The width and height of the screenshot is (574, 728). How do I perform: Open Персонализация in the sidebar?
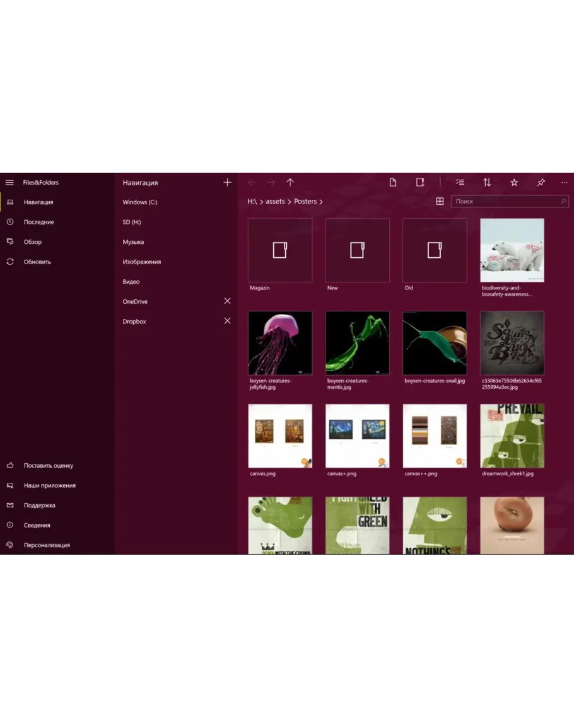coord(46,545)
